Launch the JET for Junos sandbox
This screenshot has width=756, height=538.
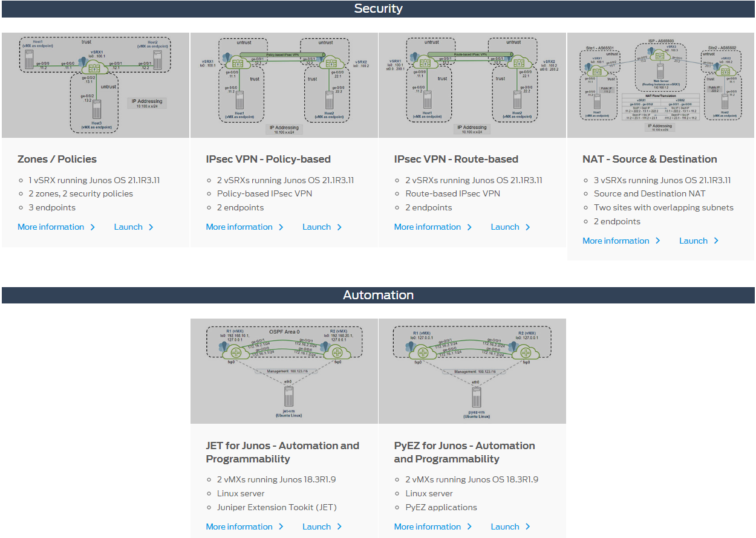point(317,526)
